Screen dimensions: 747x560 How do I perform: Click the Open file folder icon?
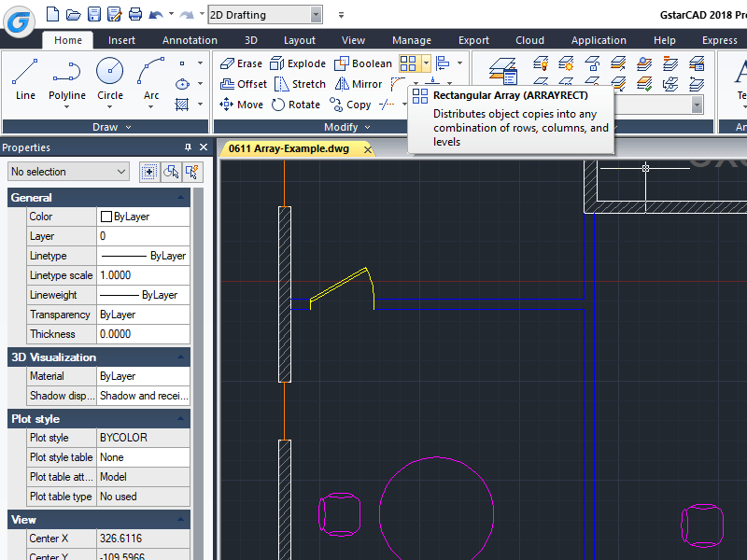pyautogui.click(x=73, y=15)
